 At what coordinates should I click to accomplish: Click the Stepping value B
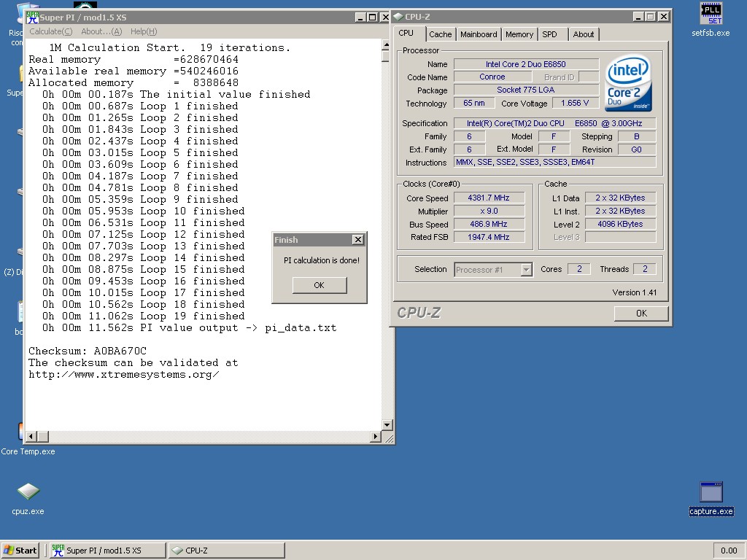636,136
